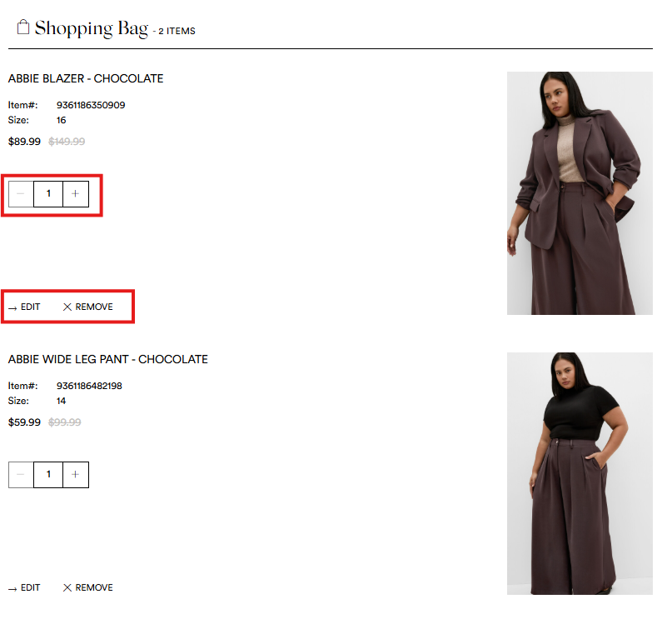Image resolution: width=672 pixels, height=644 pixels.
Task: Click the $59.99 sale price
Action: [24, 422]
